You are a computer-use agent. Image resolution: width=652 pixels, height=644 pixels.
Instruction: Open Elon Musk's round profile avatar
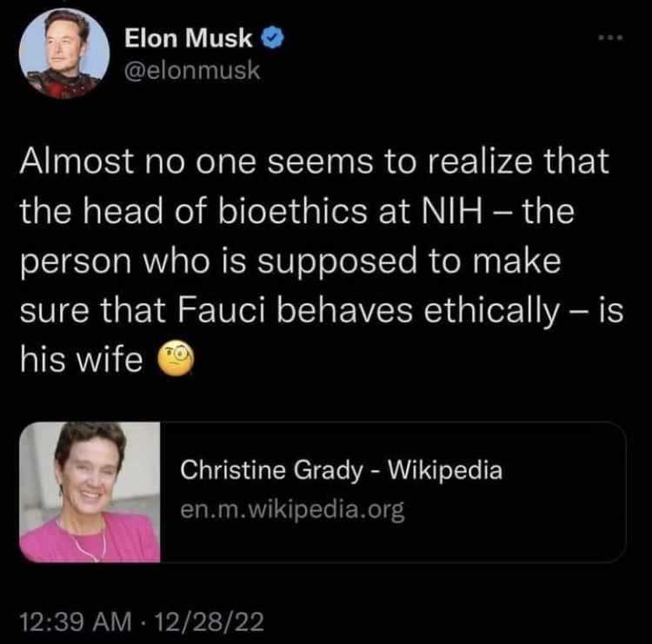64,54
